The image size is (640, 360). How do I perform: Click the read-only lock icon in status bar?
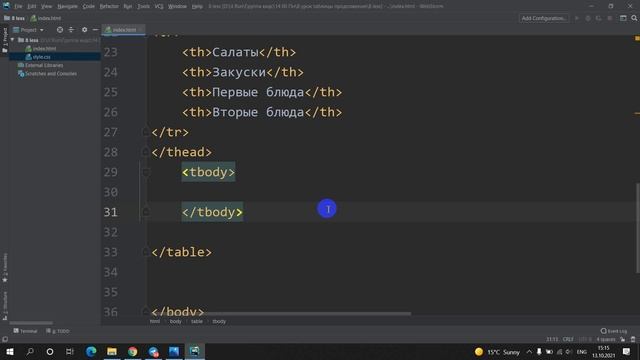[x=622, y=339]
